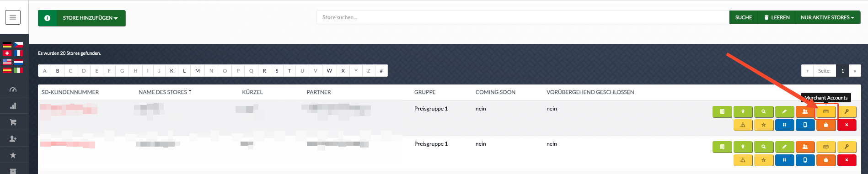Screen dimensions: 868x174
Task: Open Merchant Accounts for the first store
Action: click(825, 111)
